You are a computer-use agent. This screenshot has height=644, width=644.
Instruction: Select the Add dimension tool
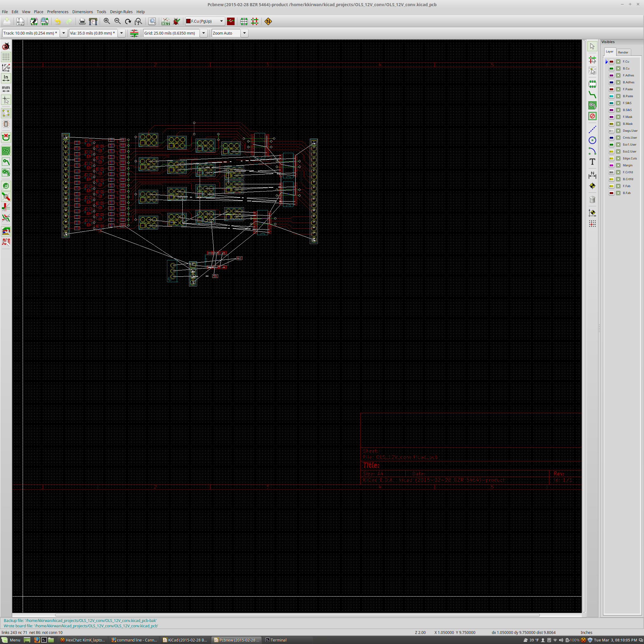point(592,175)
